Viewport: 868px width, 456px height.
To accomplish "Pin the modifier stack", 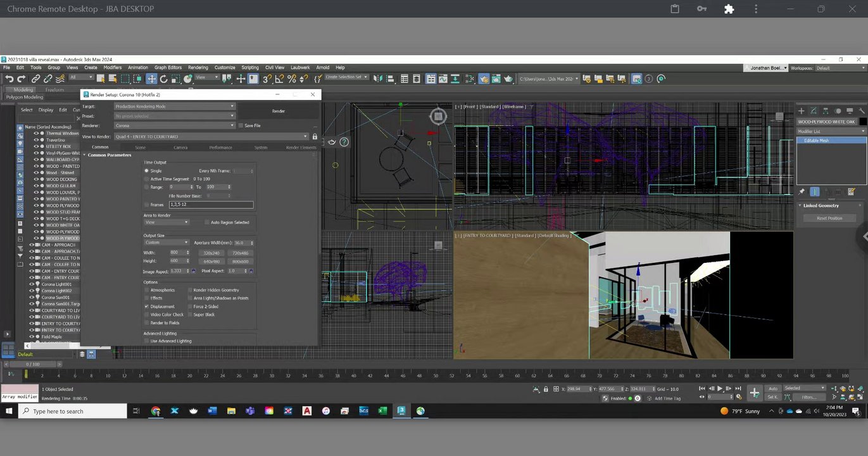I will pos(802,191).
